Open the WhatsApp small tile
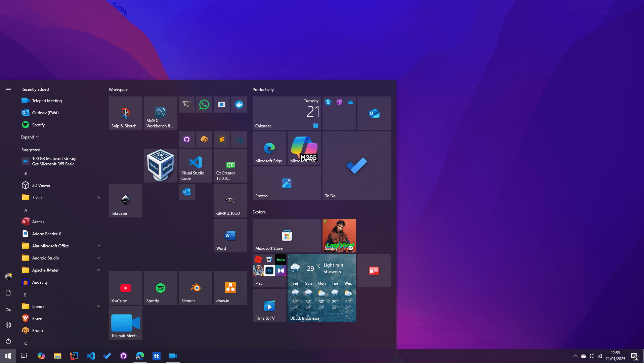This screenshot has width=644, height=363. click(204, 105)
